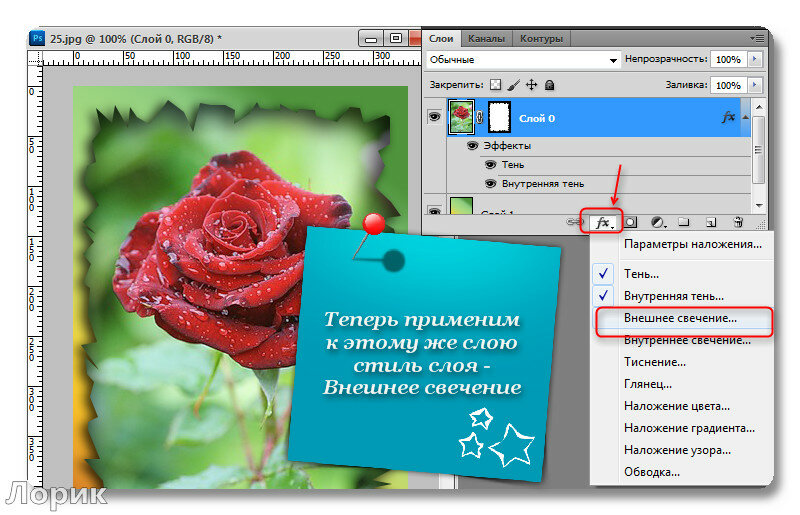The image size is (800, 515).
Task: Lock image pixels with brush icon
Action: 513,86
